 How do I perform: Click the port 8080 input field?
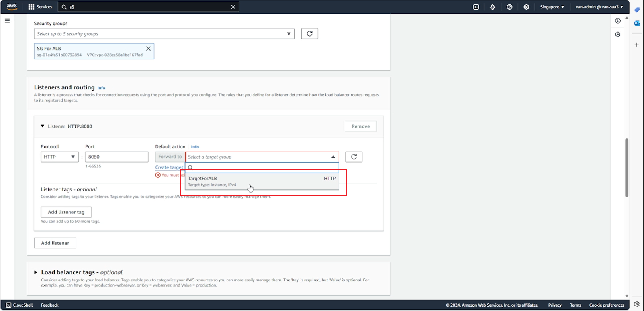117,157
